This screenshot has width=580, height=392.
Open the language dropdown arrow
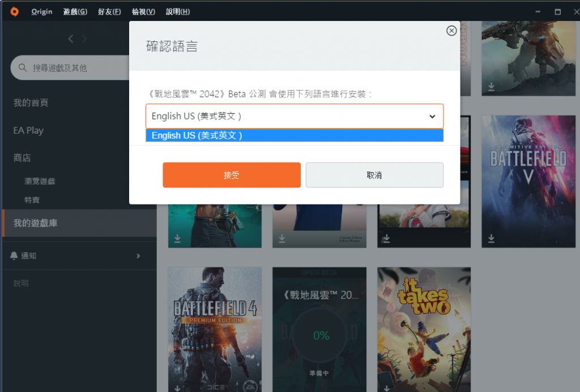(432, 117)
